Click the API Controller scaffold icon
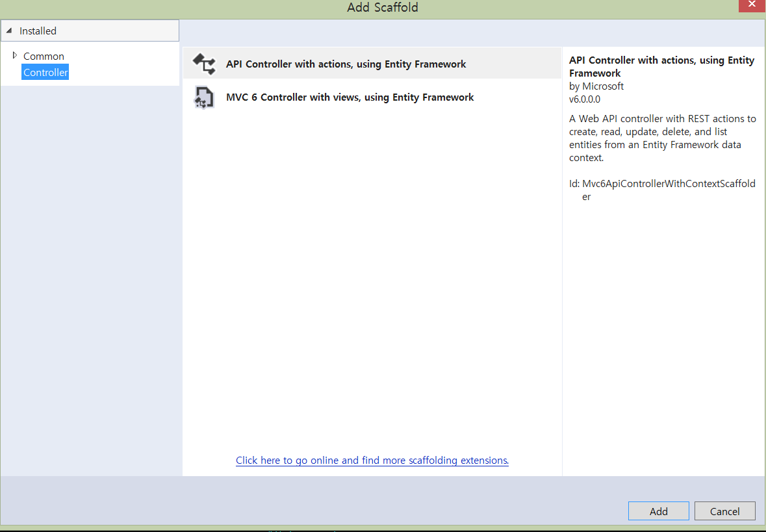Screen dimensions: 766x532 tap(204, 64)
